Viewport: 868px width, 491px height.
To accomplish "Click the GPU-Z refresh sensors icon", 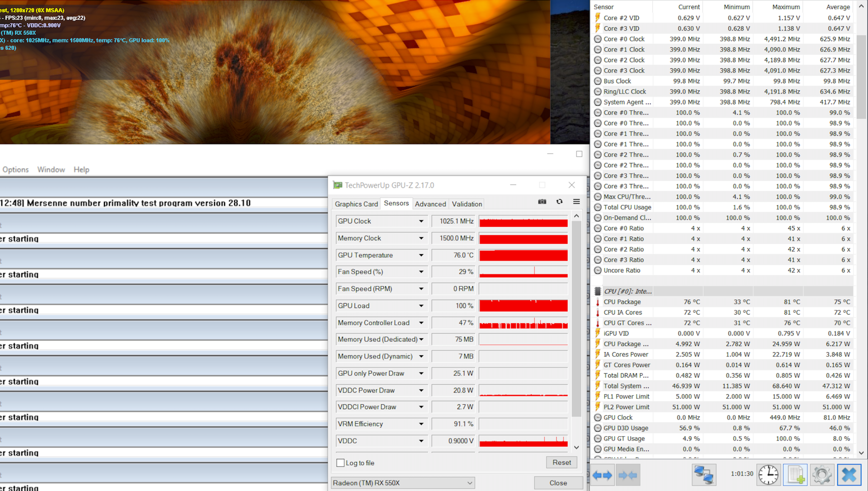I will click(559, 202).
